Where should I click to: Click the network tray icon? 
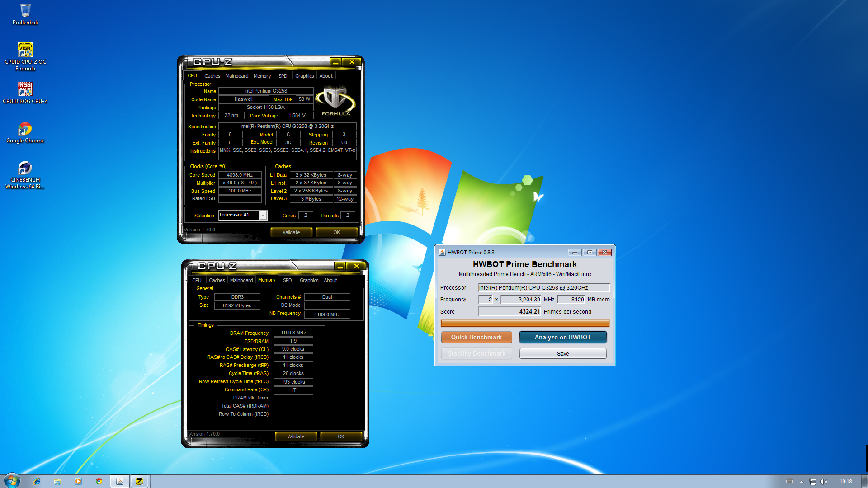tap(813, 482)
